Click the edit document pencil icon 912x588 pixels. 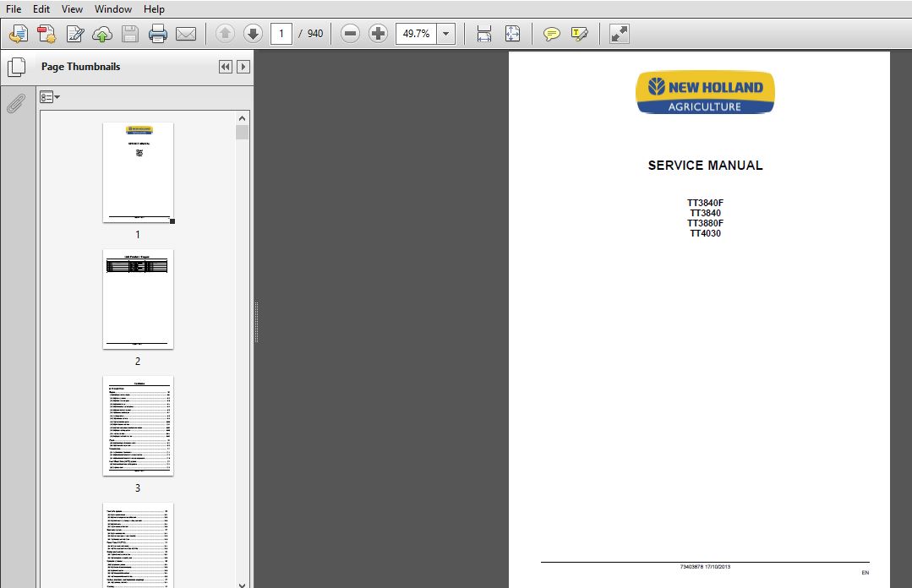(74, 34)
